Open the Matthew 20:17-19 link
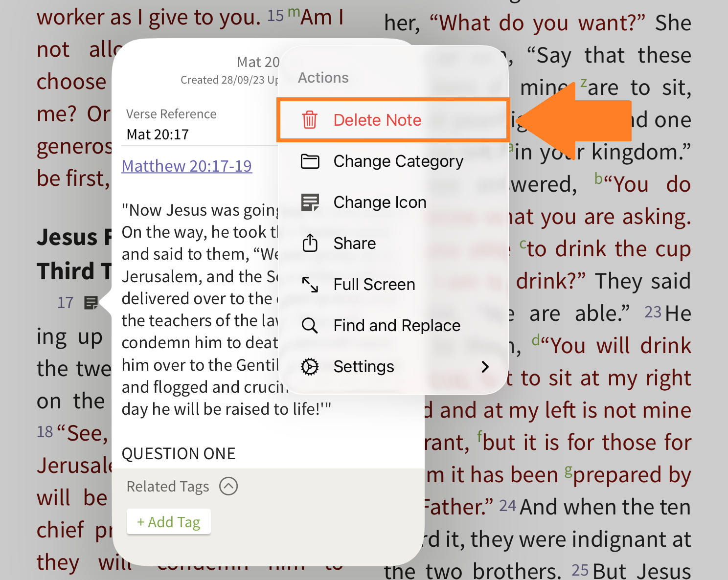The image size is (728, 580). pyautogui.click(x=186, y=166)
